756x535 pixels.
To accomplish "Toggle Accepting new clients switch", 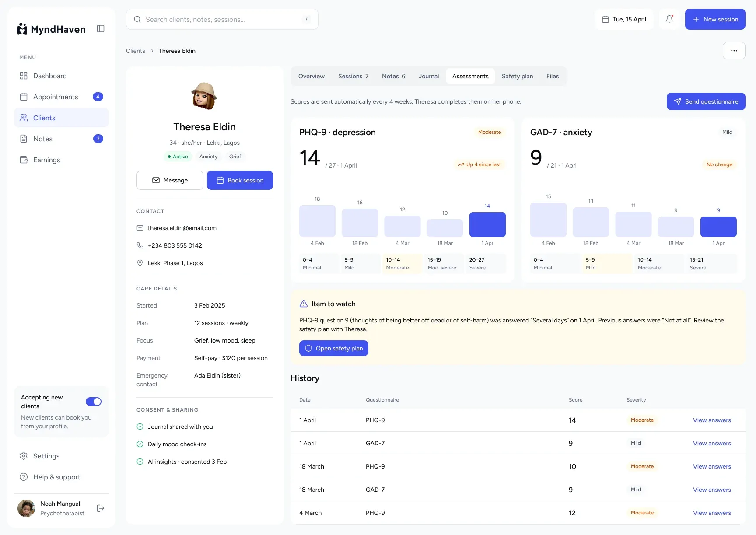I will pos(94,402).
